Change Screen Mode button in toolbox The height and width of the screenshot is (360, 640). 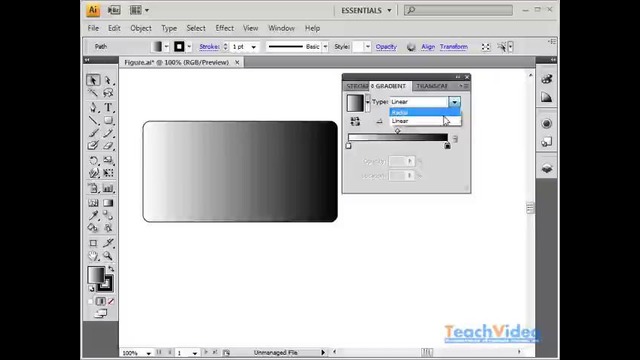100,313
